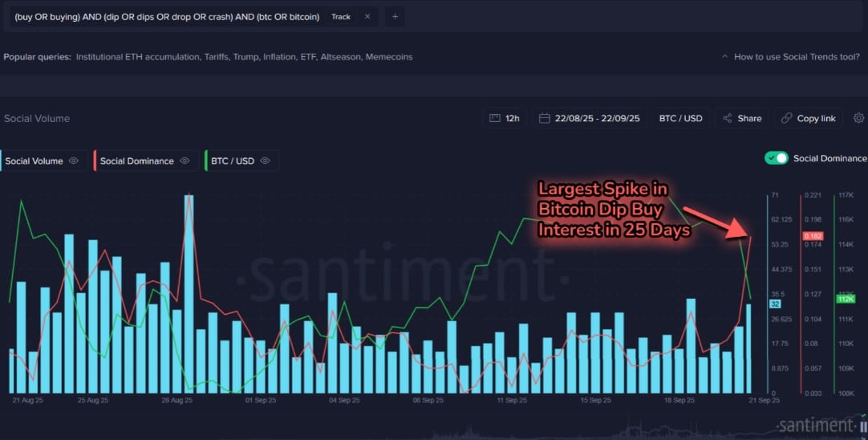Open the 22/08/25 - 22/09/25 date range picker
Image resolution: width=868 pixels, height=440 pixels.
(590, 118)
